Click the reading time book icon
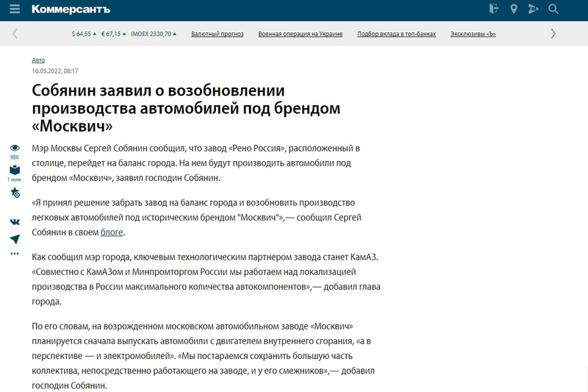 coord(15,170)
